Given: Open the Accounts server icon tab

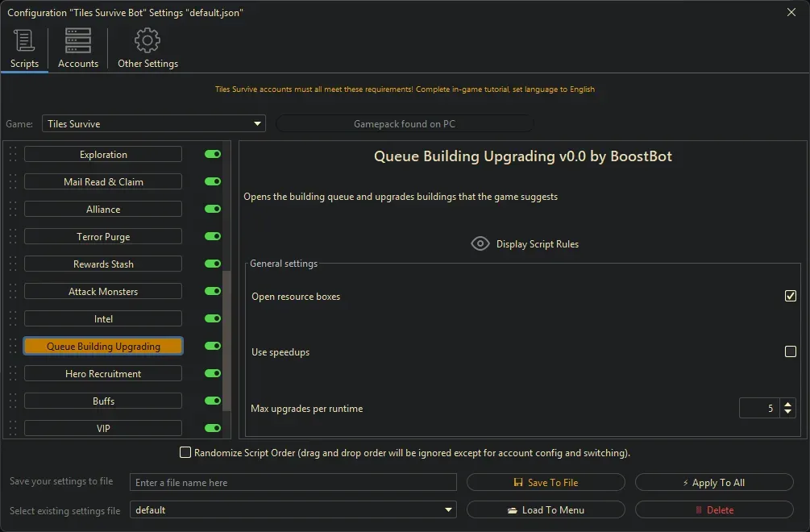Looking at the screenshot, I should click(x=78, y=41).
